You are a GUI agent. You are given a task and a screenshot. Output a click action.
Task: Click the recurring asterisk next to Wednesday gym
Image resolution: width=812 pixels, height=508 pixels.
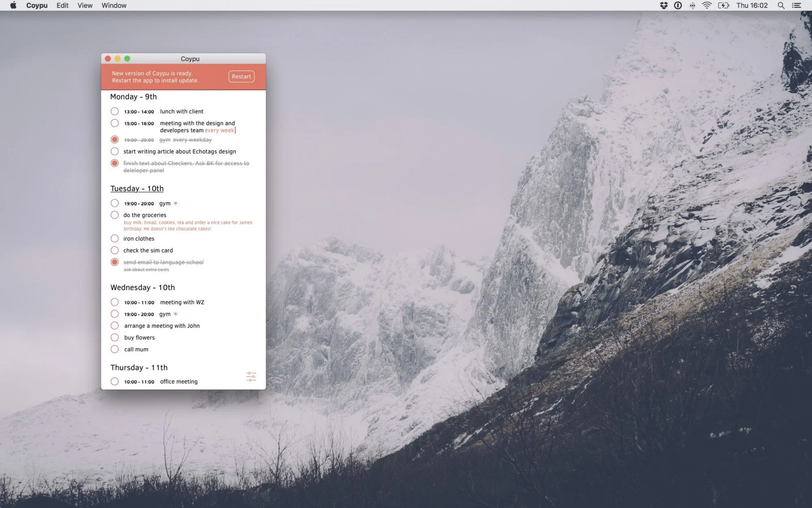(175, 314)
